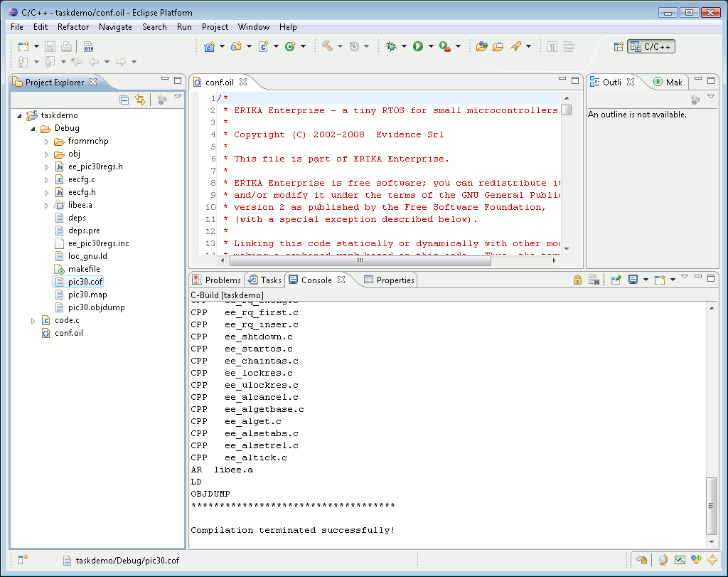This screenshot has width=728, height=577.
Task: Click the New Source Folder icon
Action: pyautogui.click(x=236, y=46)
